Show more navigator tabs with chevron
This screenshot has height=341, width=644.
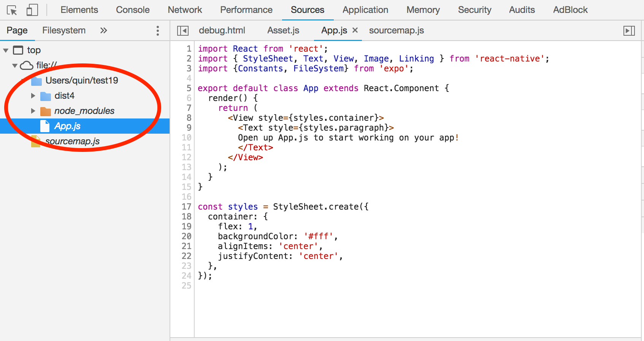[x=103, y=30]
